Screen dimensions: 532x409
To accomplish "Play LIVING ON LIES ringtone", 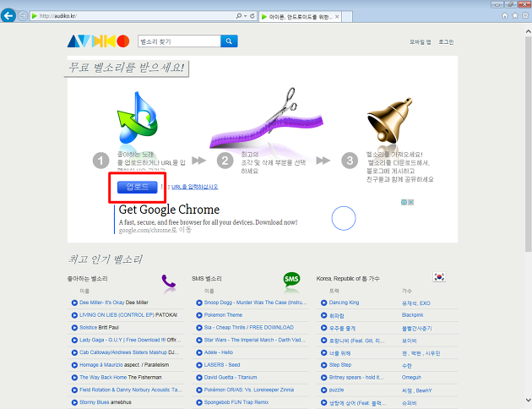I will click(x=74, y=315).
